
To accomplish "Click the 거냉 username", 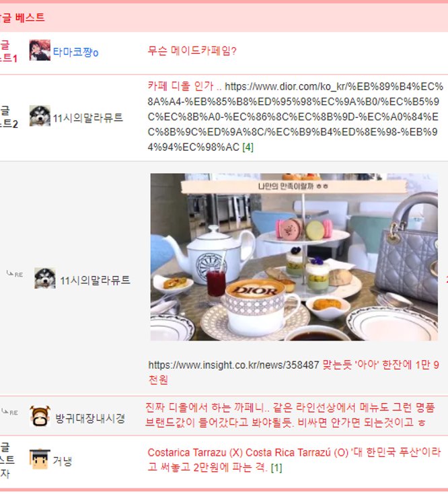I will pos(63,461).
